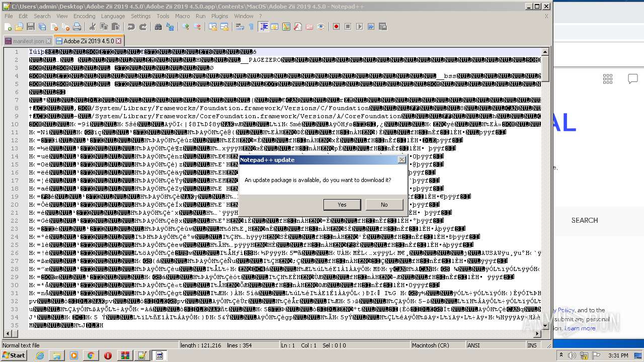Open the Language menu

point(113,16)
